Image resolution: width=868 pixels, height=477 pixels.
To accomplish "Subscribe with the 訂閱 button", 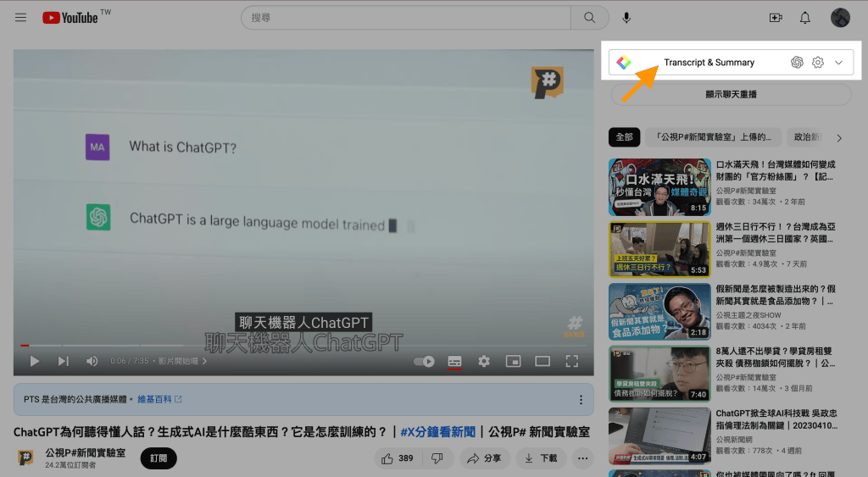I will point(159,458).
